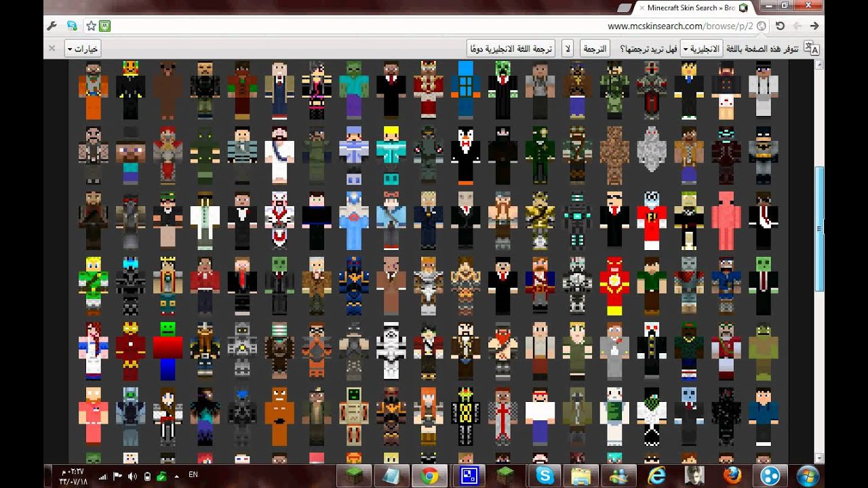Open the Chrome wrench settings menu
The width and height of the screenshot is (868, 488).
click(x=52, y=26)
